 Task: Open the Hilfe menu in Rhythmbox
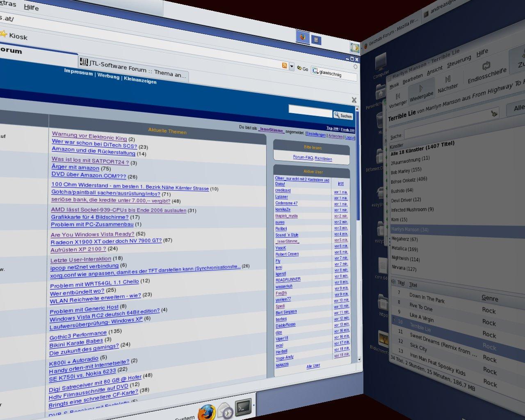click(482, 52)
